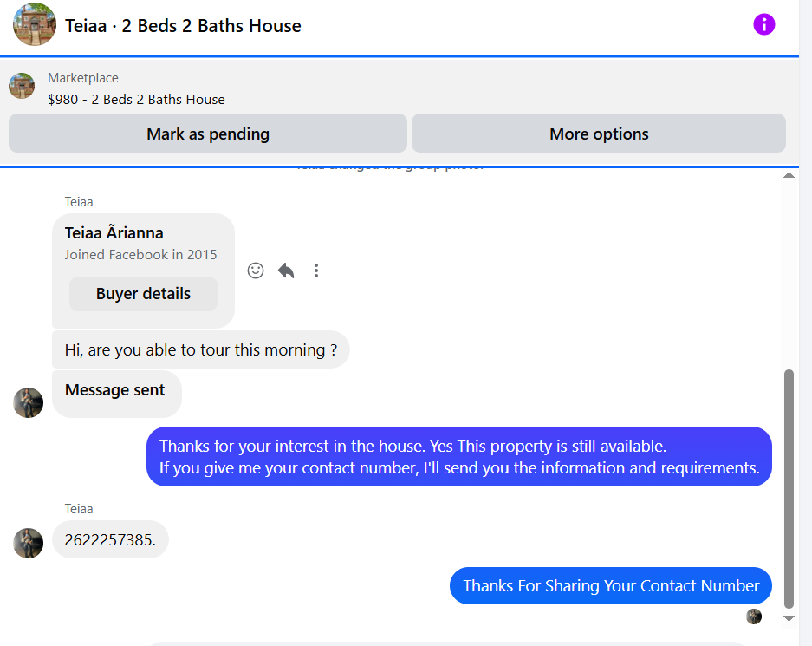React with the smiley emoji icon
Screen dimensions: 812x646
click(256, 271)
